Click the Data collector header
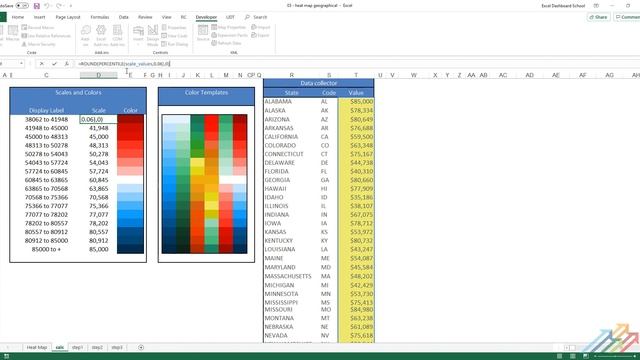Screen dimensions: 640x360 click(x=318, y=83)
